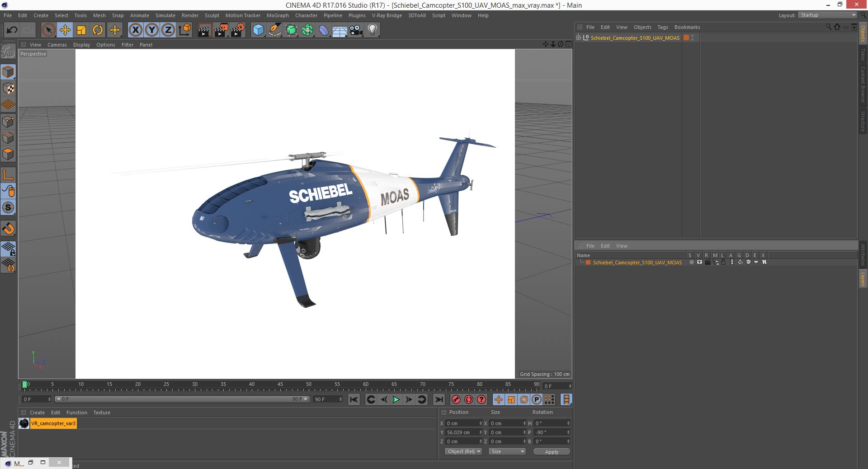Viewport: 868px width, 469px height.
Task: Click layer color swatch in Layers panel
Action: point(588,263)
